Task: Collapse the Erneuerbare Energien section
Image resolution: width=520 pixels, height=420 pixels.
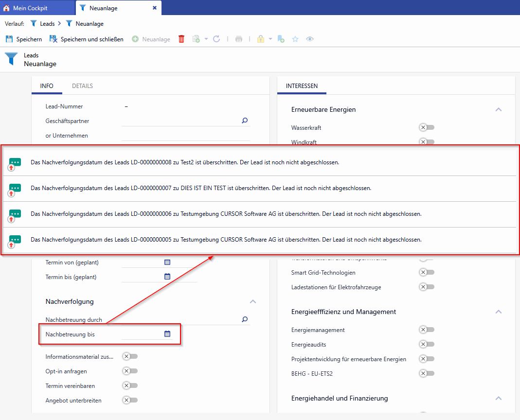Action: coord(498,109)
